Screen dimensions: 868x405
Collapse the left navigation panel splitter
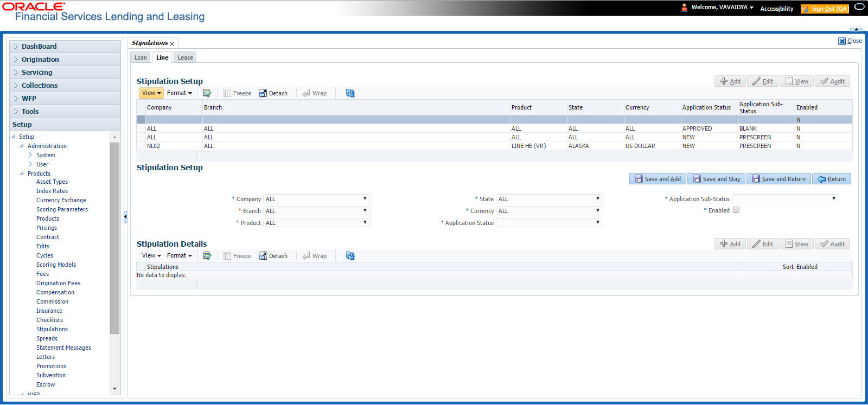point(125,216)
